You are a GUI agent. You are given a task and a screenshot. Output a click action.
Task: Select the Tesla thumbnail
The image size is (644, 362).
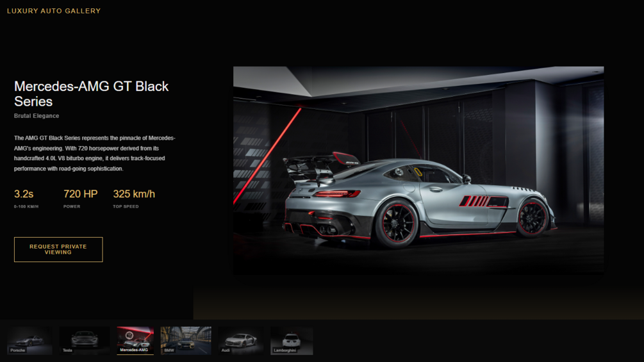tap(85, 341)
